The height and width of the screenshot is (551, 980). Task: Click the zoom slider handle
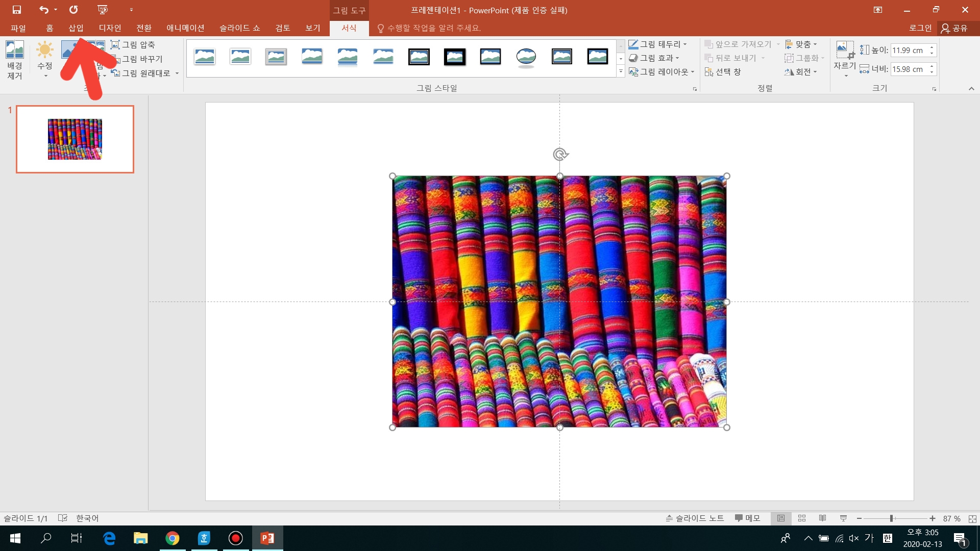click(891, 518)
